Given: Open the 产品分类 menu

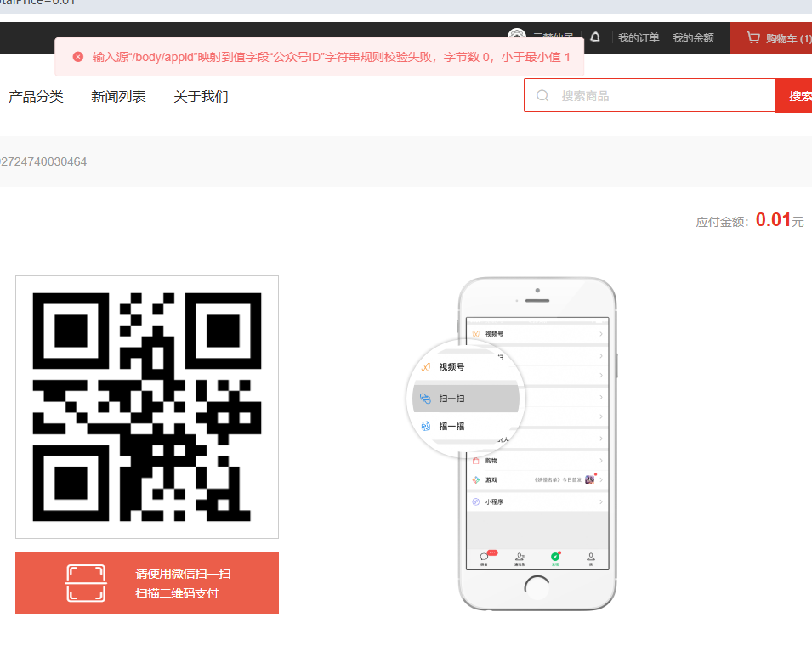Looking at the screenshot, I should (x=36, y=96).
